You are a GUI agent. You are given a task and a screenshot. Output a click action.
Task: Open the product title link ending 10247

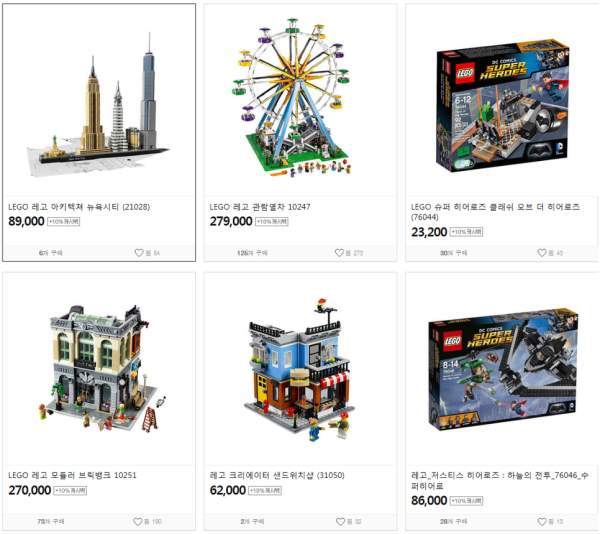click(x=260, y=207)
